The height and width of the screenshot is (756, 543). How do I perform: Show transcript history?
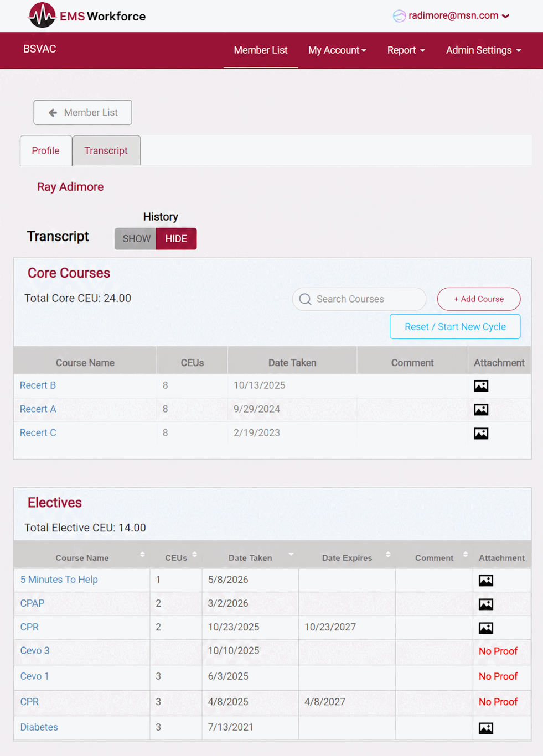click(136, 239)
